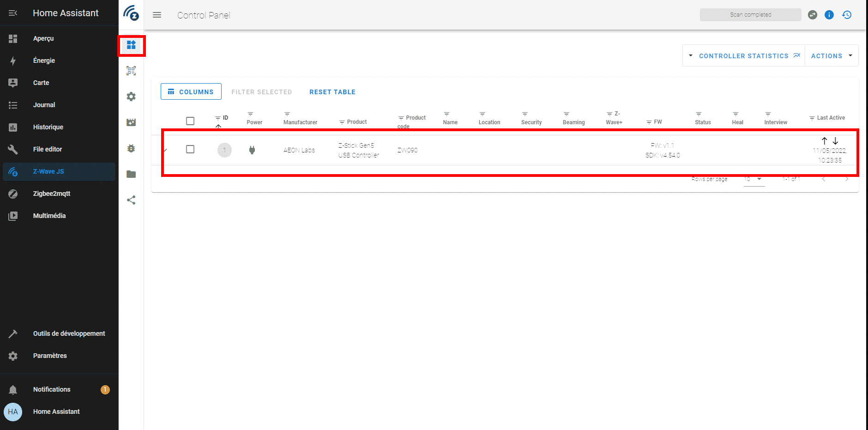Open Location column filter icon
Viewport: 868px width, 430px height.
[x=482, y=114]
